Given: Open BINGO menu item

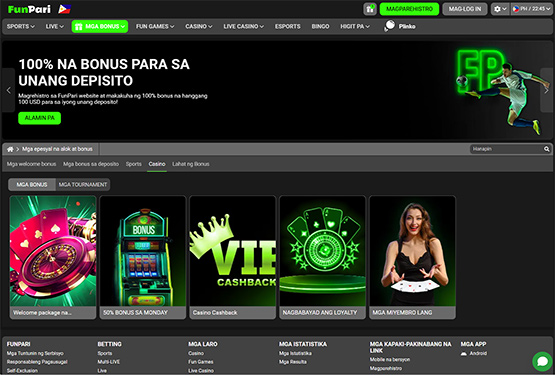Looking at the screenshot, I should coord(320,26).
